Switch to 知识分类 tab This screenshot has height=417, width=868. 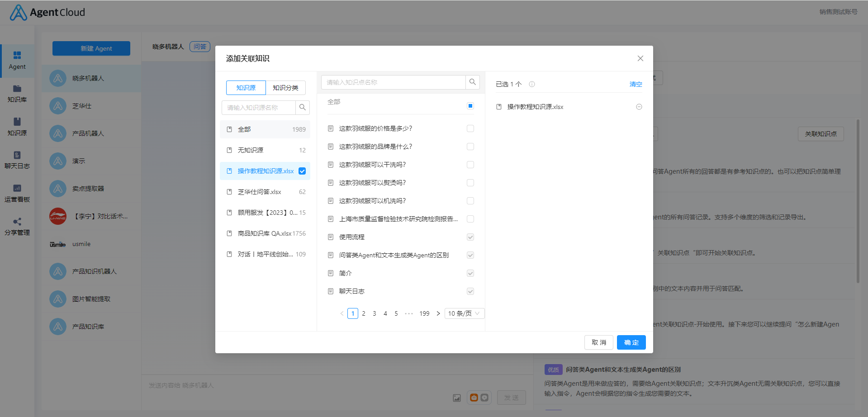[285, 88]
